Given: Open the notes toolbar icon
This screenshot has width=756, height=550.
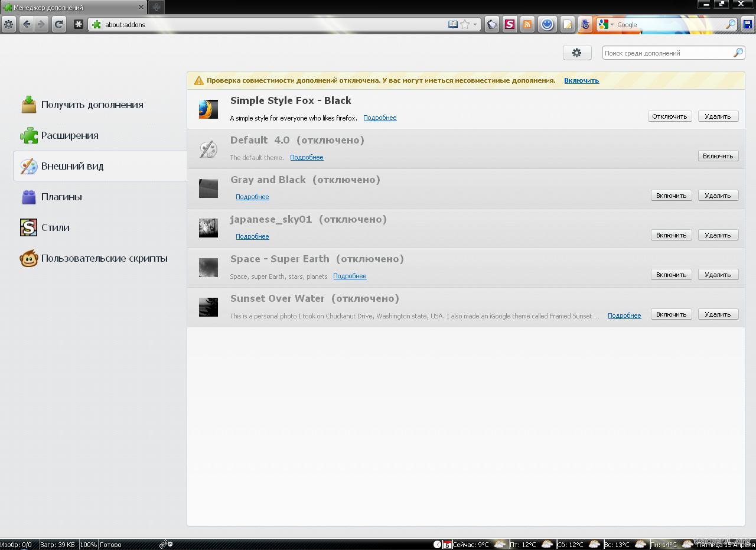Looking at the screenshot, I should click(x=567, y=24).
